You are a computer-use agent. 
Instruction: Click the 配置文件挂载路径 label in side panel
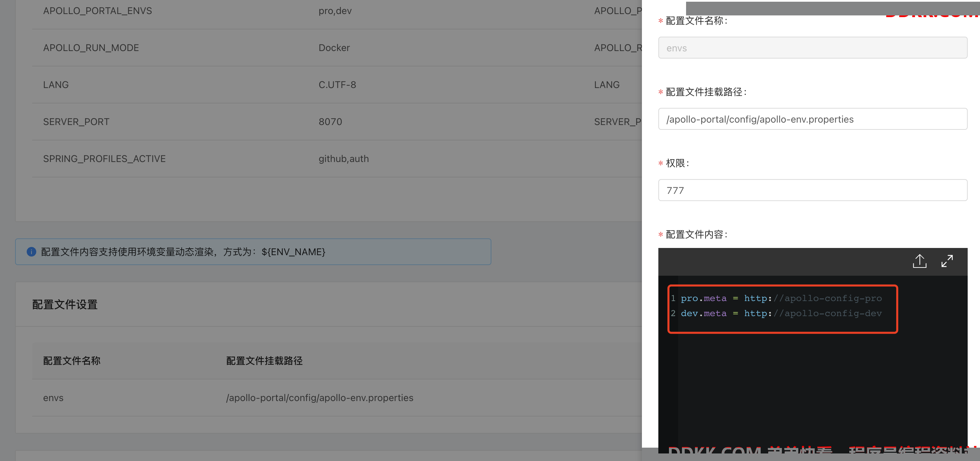[x=706, y=92]
